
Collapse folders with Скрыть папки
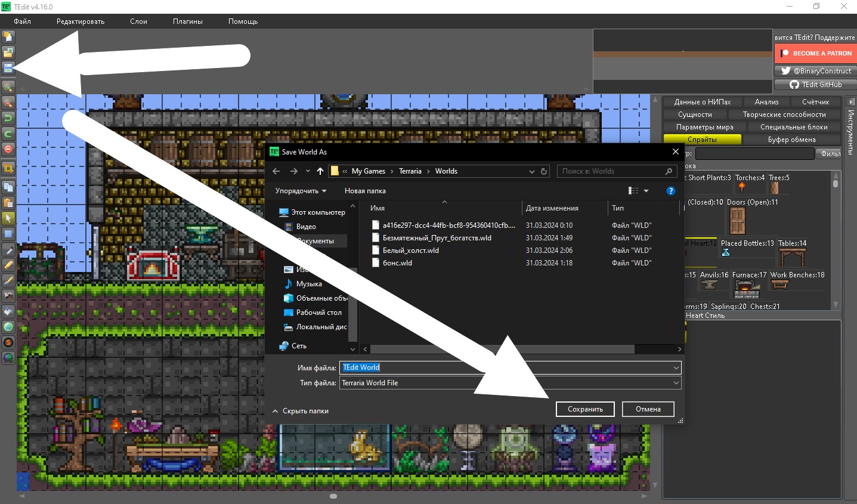point(300,411)
